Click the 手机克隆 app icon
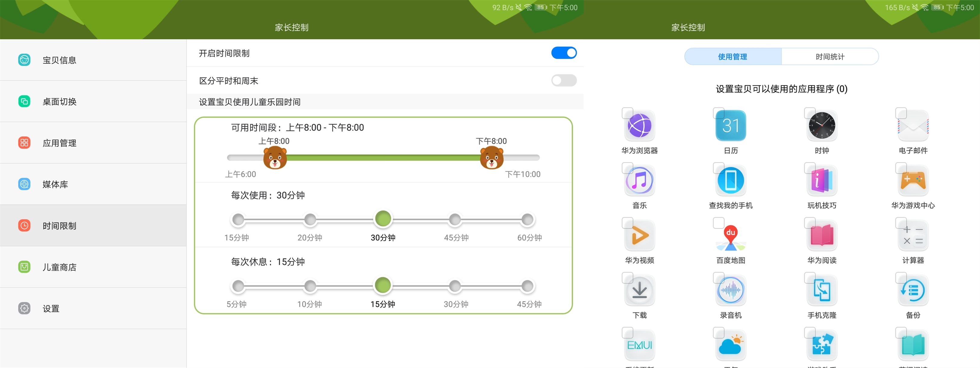This screenshot has width=980, height=368. coord(821,290)
